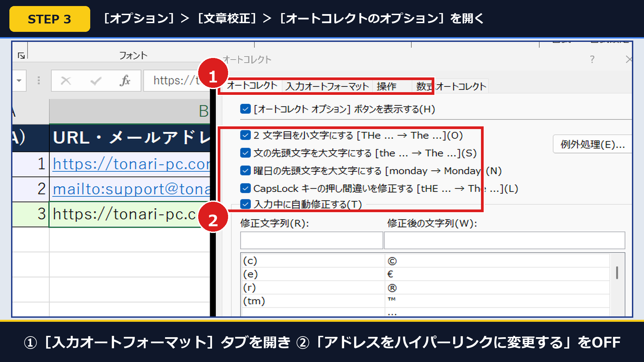Select the (c) autocorrect list entry
This screenshot has height=362, width=644.
pos(250,261)
